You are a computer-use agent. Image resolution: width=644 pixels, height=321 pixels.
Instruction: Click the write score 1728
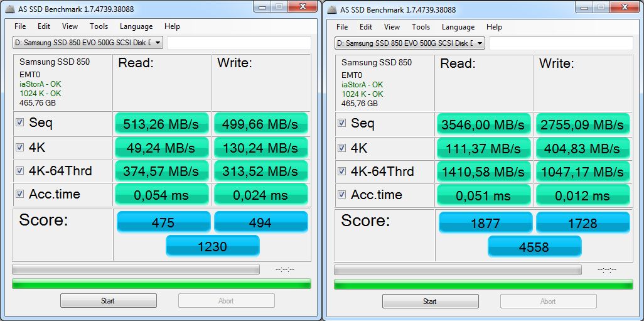pyautogui.click(x=583, y=222)
